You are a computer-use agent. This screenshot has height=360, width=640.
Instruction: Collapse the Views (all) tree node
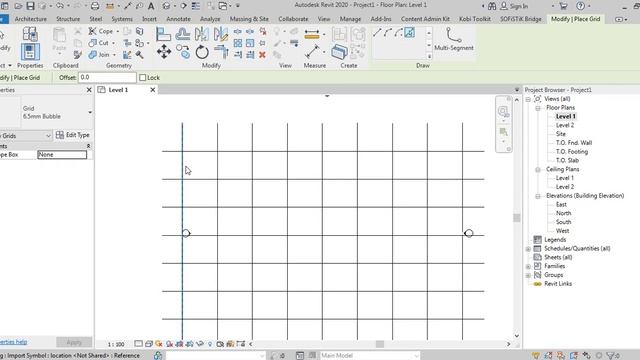(x=528, y=99)
